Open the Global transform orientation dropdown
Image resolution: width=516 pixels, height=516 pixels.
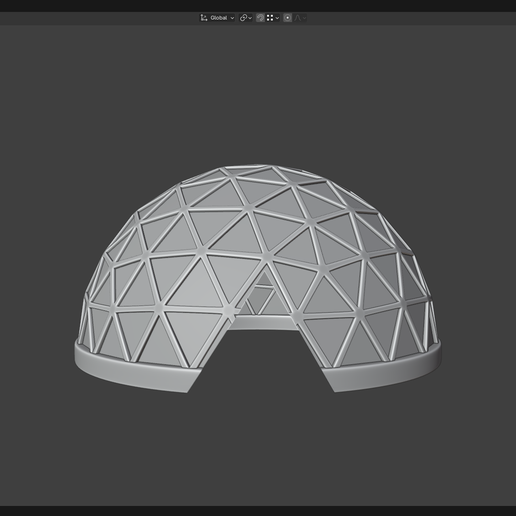[217, 18]
